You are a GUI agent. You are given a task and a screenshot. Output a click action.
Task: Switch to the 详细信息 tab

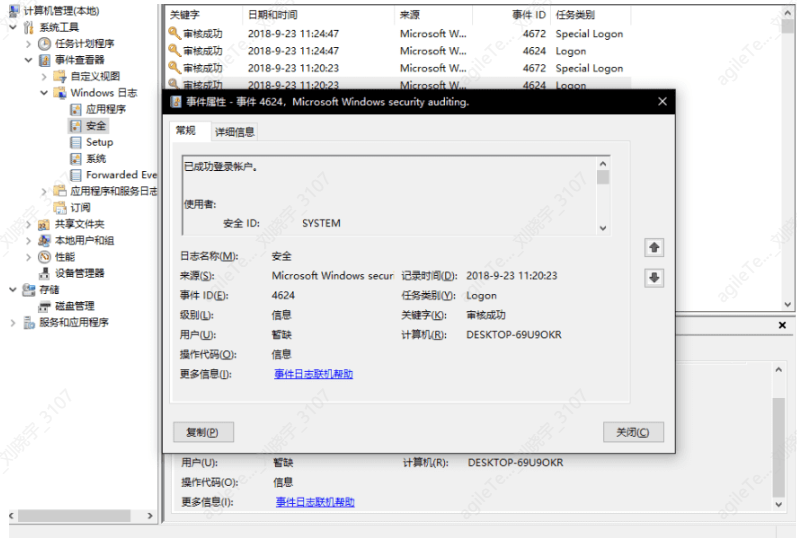click(234, 132)
